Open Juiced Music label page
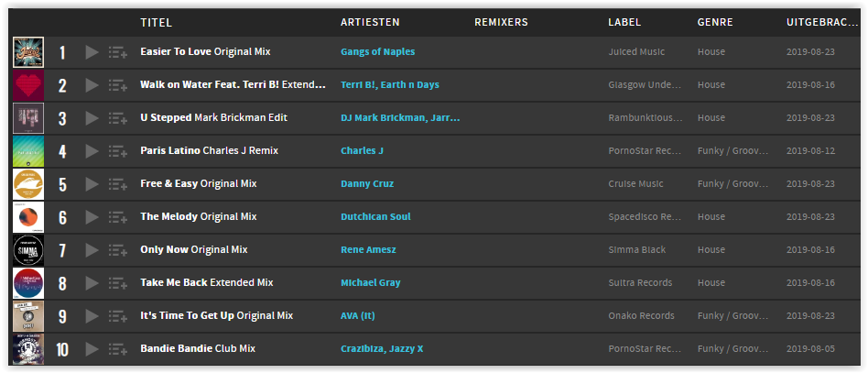This screenshot has height=373, width=868. pyautogui.click(x=636, y=51)
